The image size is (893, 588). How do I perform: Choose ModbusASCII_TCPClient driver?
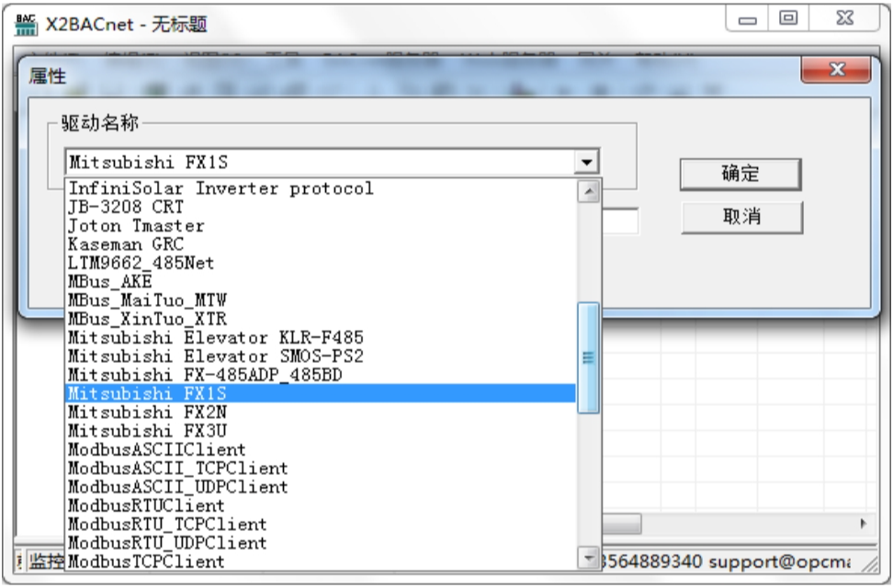click(x=321, y=469)
